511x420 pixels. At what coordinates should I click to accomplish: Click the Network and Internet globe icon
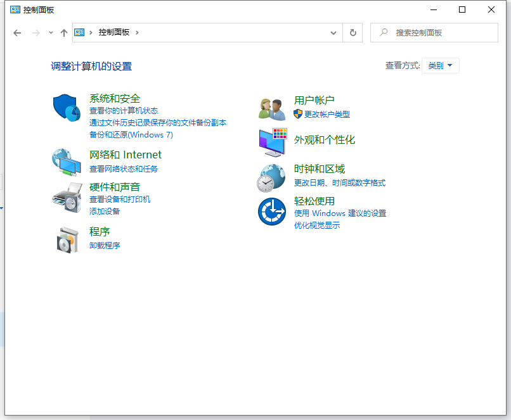pos(66,162)
